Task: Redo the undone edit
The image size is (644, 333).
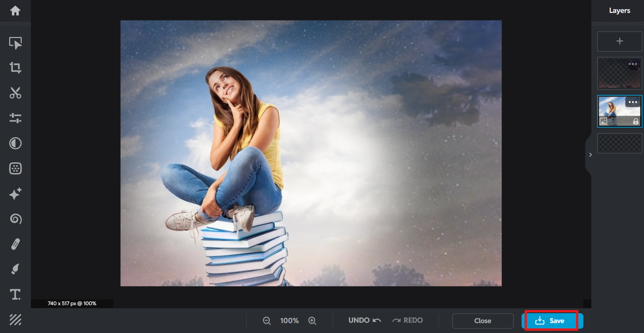Action: click(407, 320)
